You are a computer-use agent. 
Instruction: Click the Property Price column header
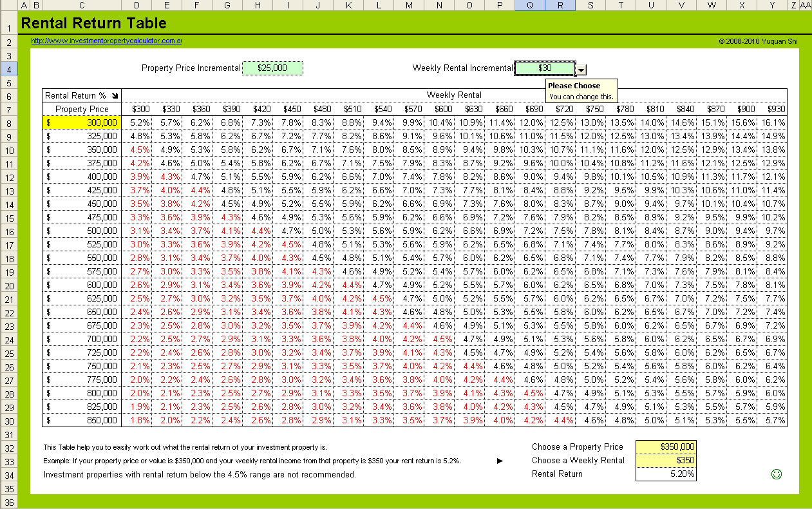coord(82,109)
